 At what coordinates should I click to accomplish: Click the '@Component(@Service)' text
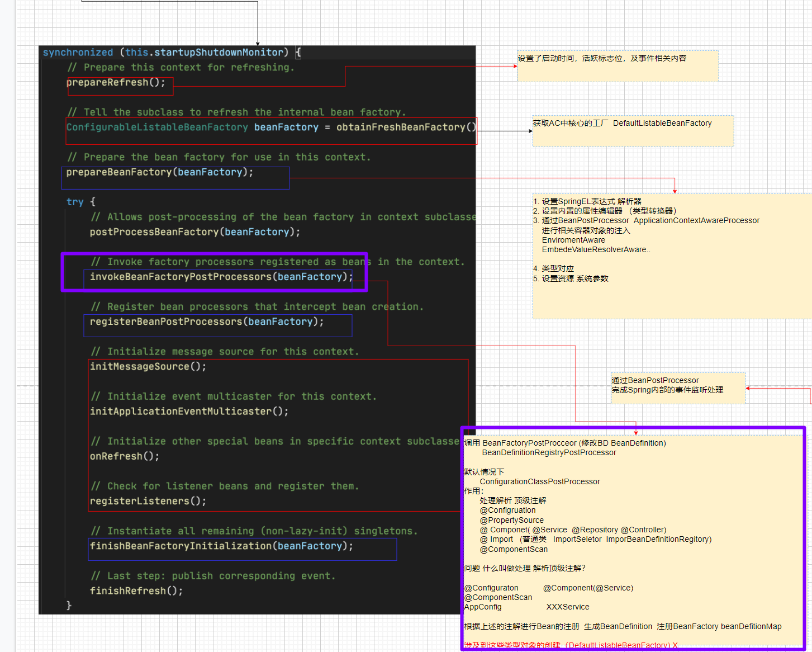pos(588,588)
